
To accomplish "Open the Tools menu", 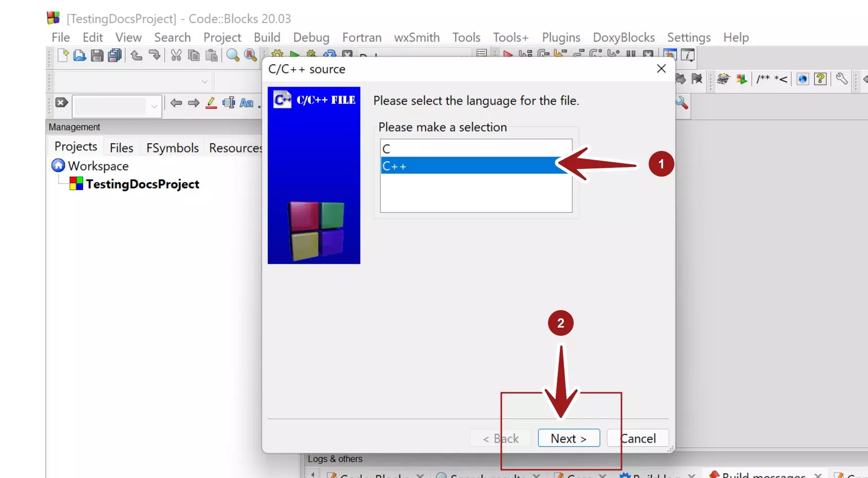I will (466, 37).
